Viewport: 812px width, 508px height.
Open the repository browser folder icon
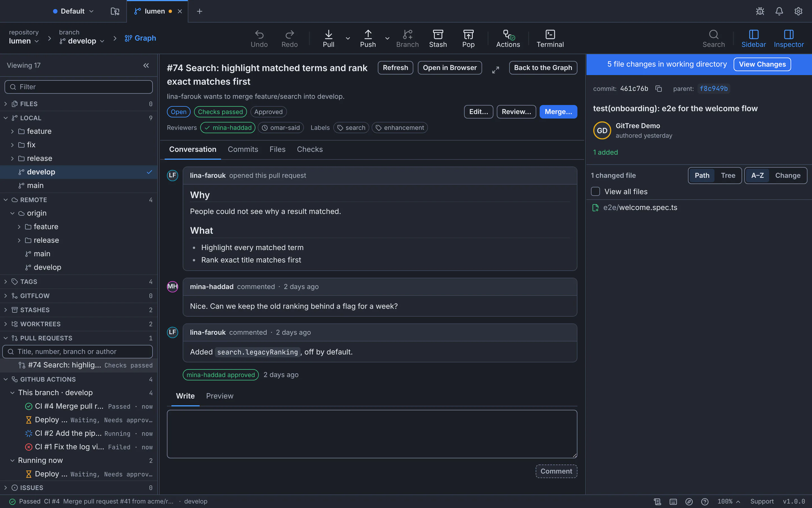(115, 11)
